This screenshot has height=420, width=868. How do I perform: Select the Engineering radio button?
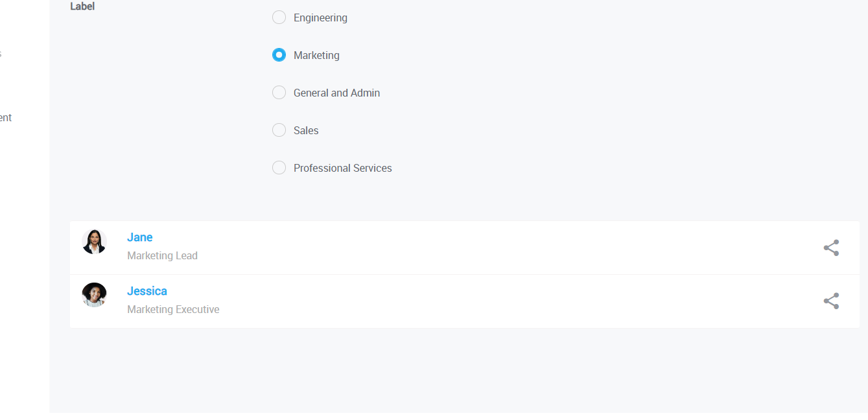click(x=279, y=17)
